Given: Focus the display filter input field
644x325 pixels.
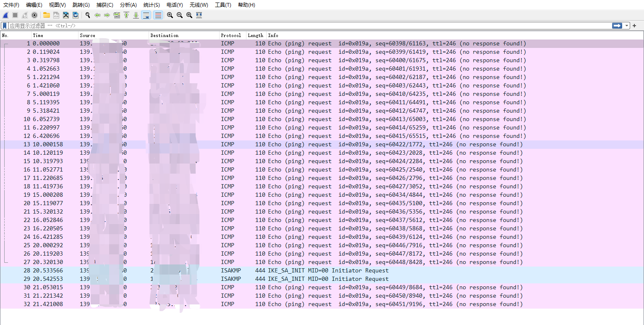Looking at the screenshot, I should click(x=310, y=26).
